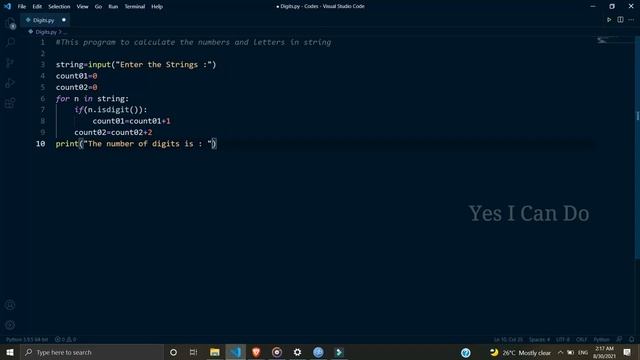Screen dimensions: 640x360
Task: Open the File menu
Action: [x=22, y=7]
